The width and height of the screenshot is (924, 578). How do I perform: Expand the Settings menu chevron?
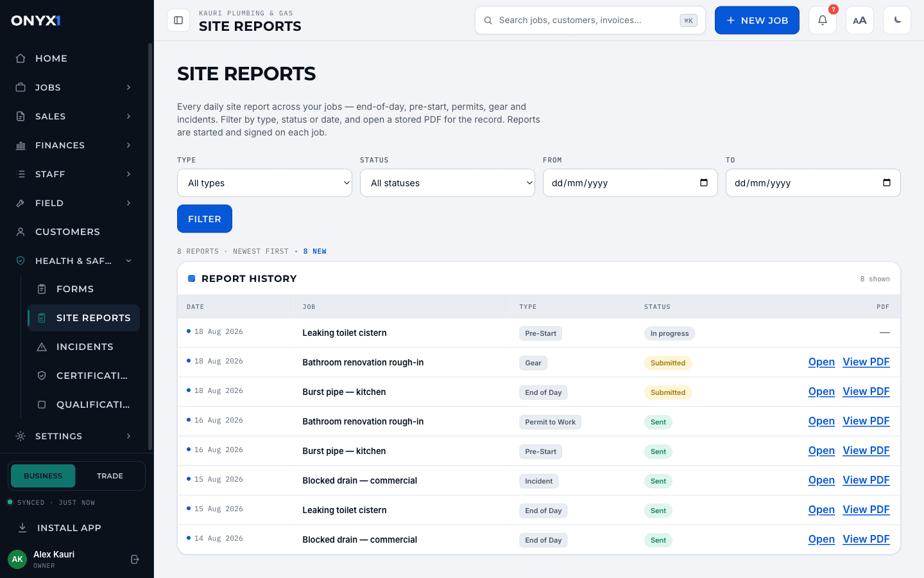tap(129, 436)
